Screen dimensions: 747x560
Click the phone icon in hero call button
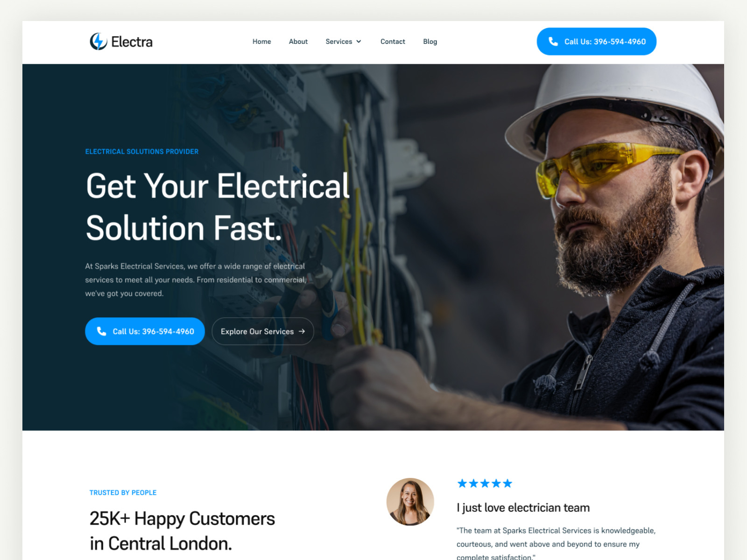(101, 331)
